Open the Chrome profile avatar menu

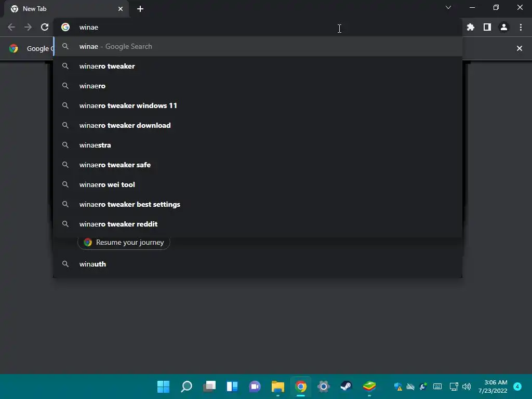pyautogui.click(x=504, y=27)
